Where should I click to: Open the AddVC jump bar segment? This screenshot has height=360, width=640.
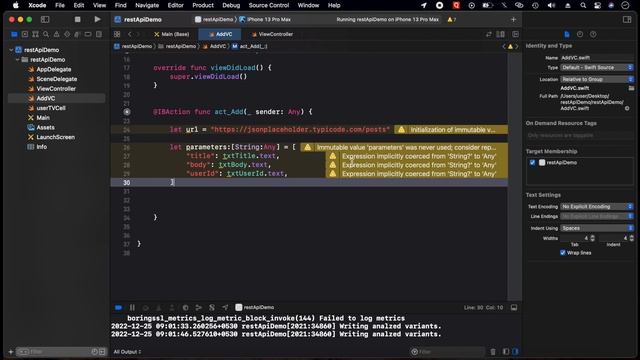point(214,47)
